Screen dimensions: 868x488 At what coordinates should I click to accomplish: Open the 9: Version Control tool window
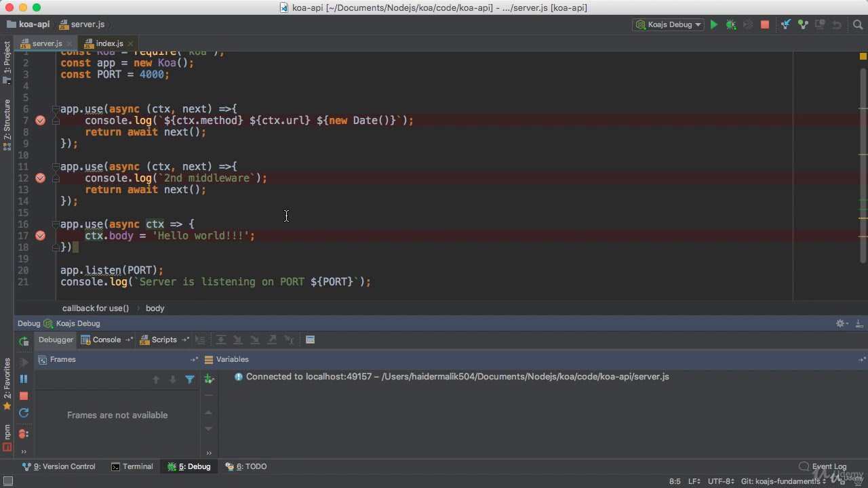[59, 466]
